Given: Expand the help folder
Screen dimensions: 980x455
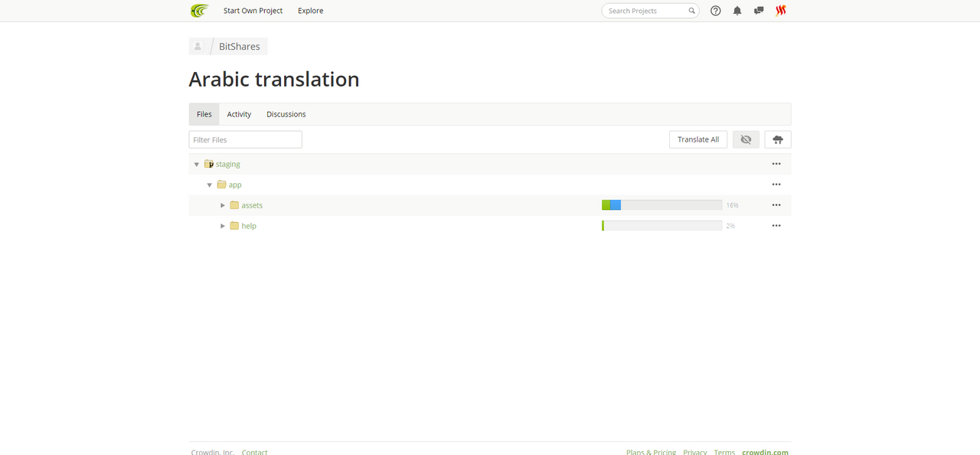Looking at the screenshot, I should click(223, 226).
